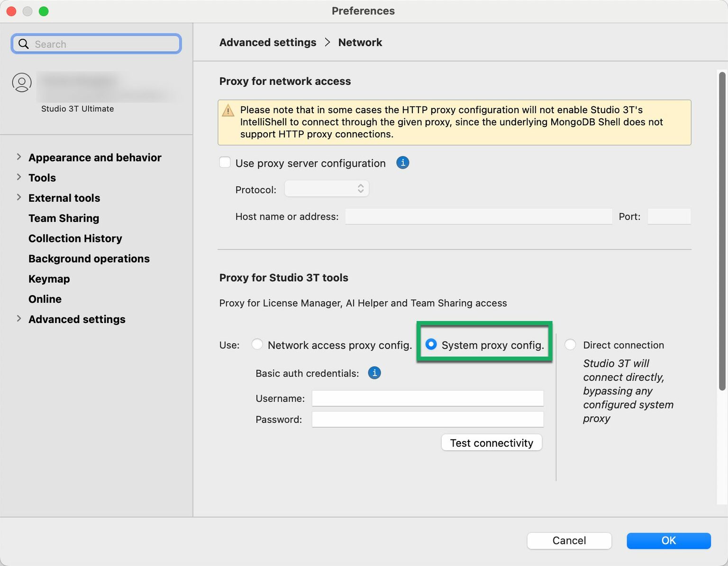Enable the Use proxy server configuration checkbox
This screenshot has height=566, width=728.
tap(225, 162)
